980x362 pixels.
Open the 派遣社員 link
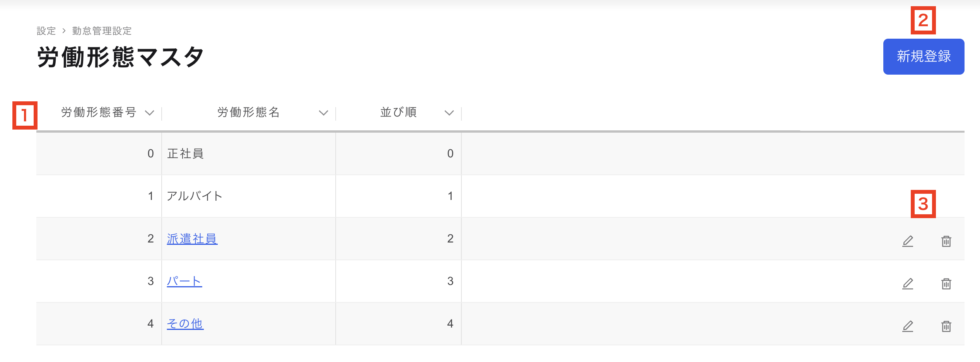[192, 239]
